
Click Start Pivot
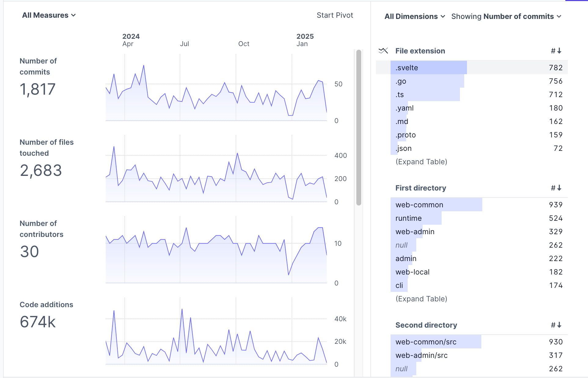pyautogui.click(x=335, y=15)
